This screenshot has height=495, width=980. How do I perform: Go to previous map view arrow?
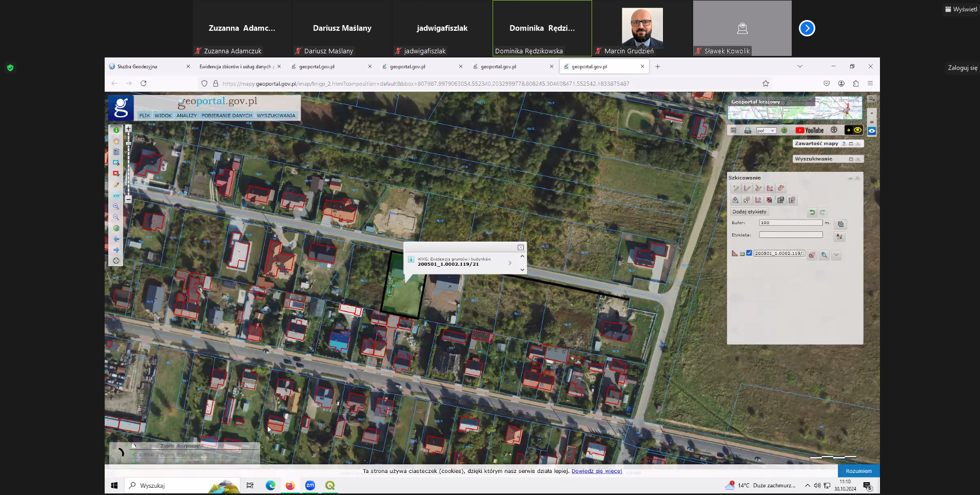coord(116,239)
